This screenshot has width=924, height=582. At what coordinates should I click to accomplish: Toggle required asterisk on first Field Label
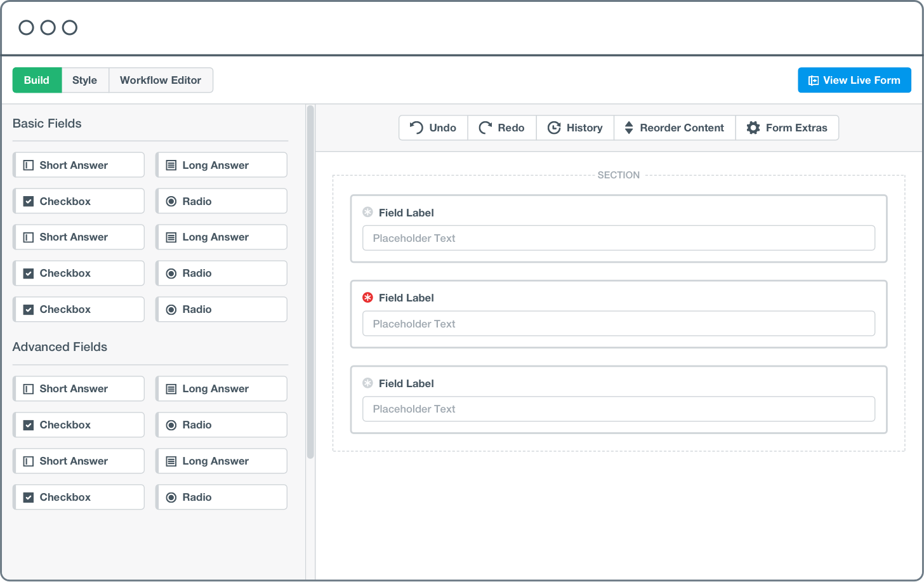click(367, 212)
